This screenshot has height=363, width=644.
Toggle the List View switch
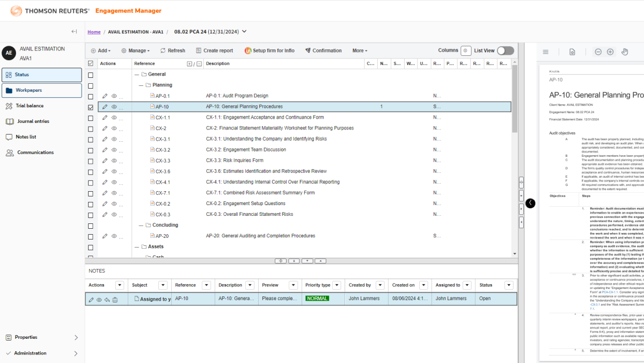(505, 50)
